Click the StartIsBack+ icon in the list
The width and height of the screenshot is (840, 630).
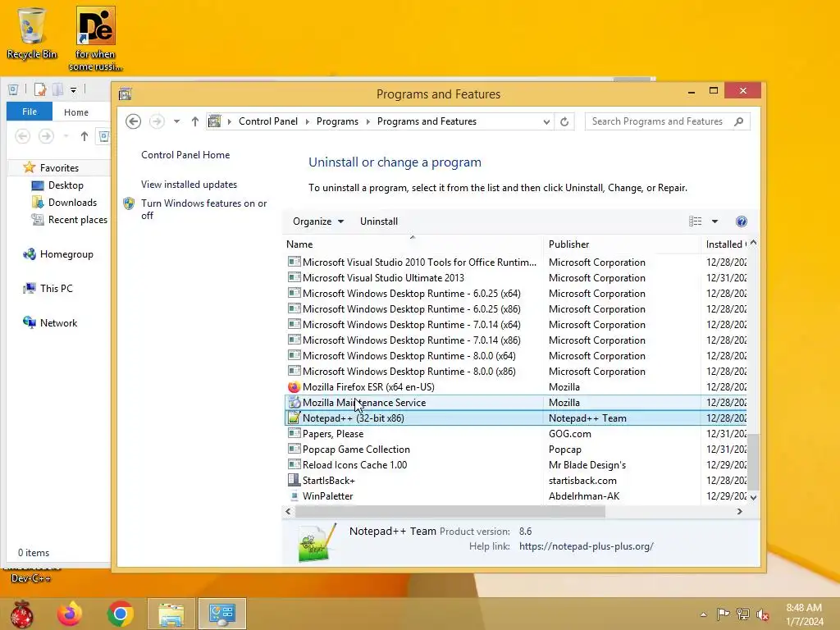click(x=294, y=480)
